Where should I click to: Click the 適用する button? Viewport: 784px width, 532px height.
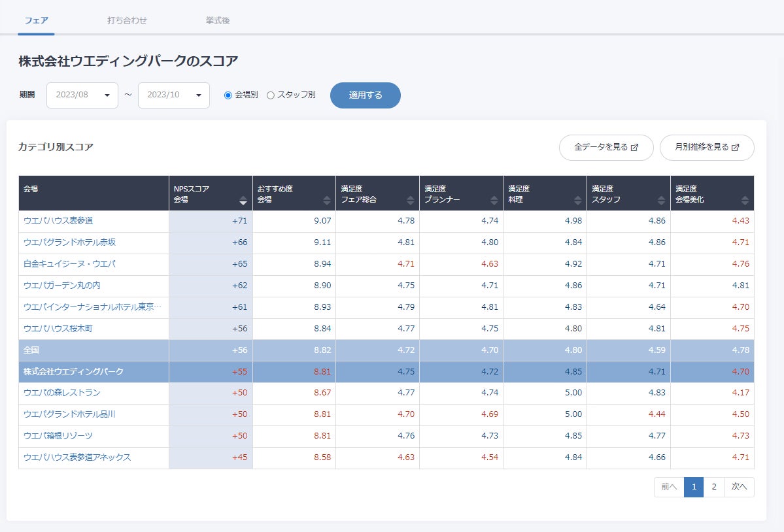(366, 95)
